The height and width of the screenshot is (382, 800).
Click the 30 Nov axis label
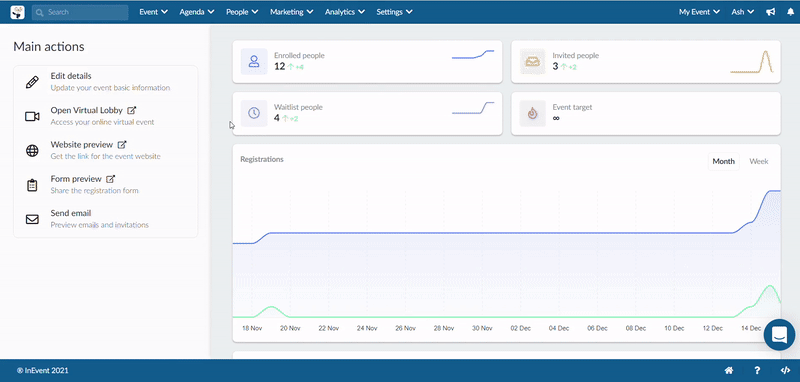pyautogui.click(x=482, y=328)
